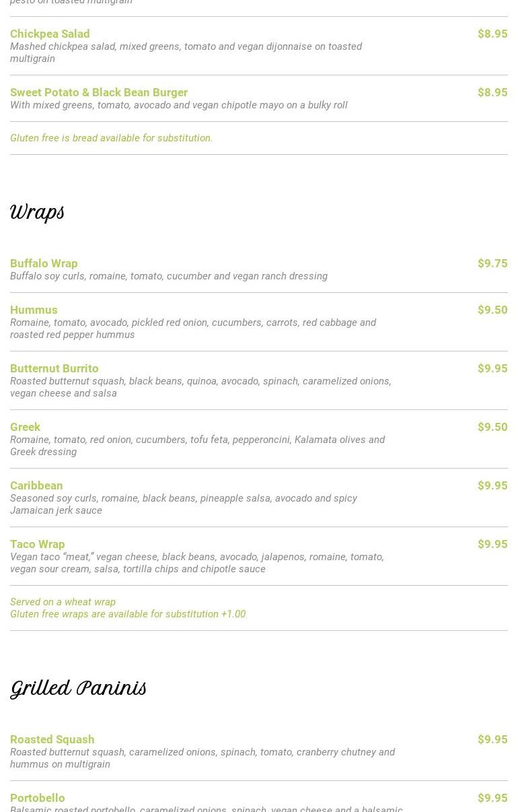Click the $9.75 Buffalo Wrap price

[492, 263]
